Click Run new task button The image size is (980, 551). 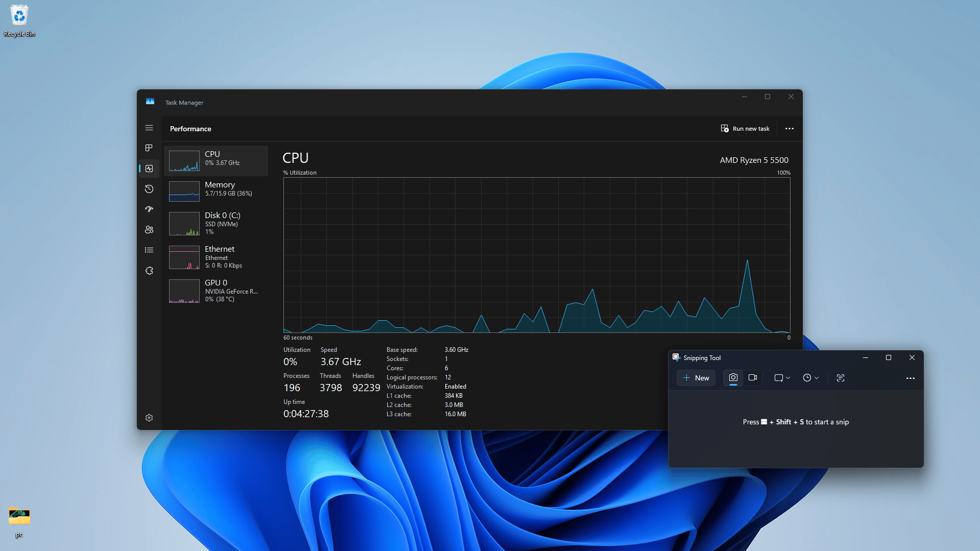pyautogui.click(x=745, y=129)
